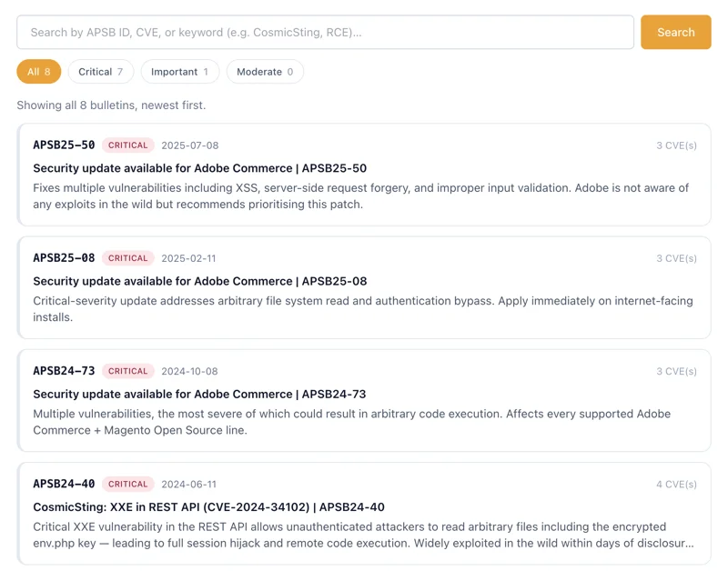Click the CRITICAL badge on APSB24-73
Image resolution: width=728 pixels, height=571 pixels.
[x=127, y=371]
